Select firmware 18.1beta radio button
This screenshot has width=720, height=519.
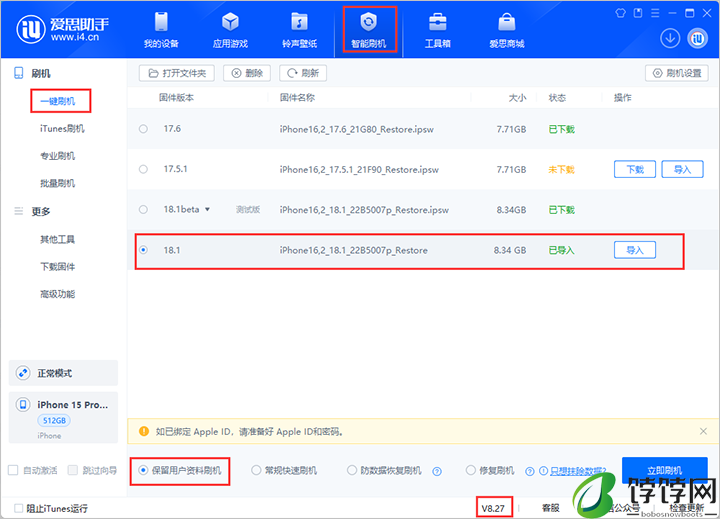pyautogui.click(x=143, y=210)
